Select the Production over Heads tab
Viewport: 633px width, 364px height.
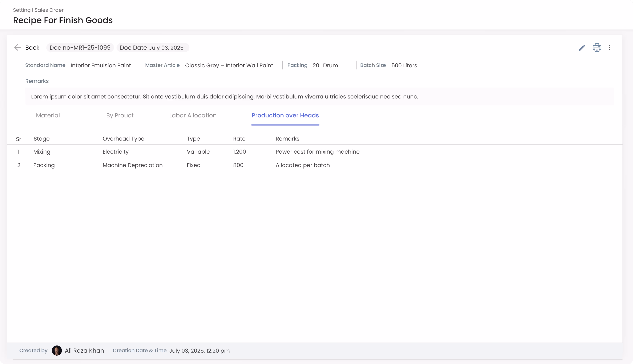(x=285, y=115)
